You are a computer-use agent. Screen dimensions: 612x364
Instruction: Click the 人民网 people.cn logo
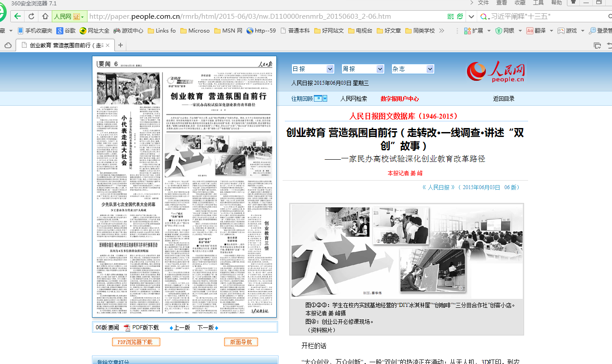click(496, 71)
